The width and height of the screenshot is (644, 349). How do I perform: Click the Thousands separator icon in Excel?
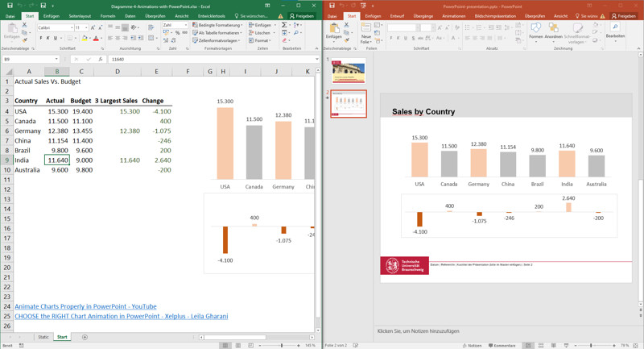pyautogui.click(x=185, y=33)
